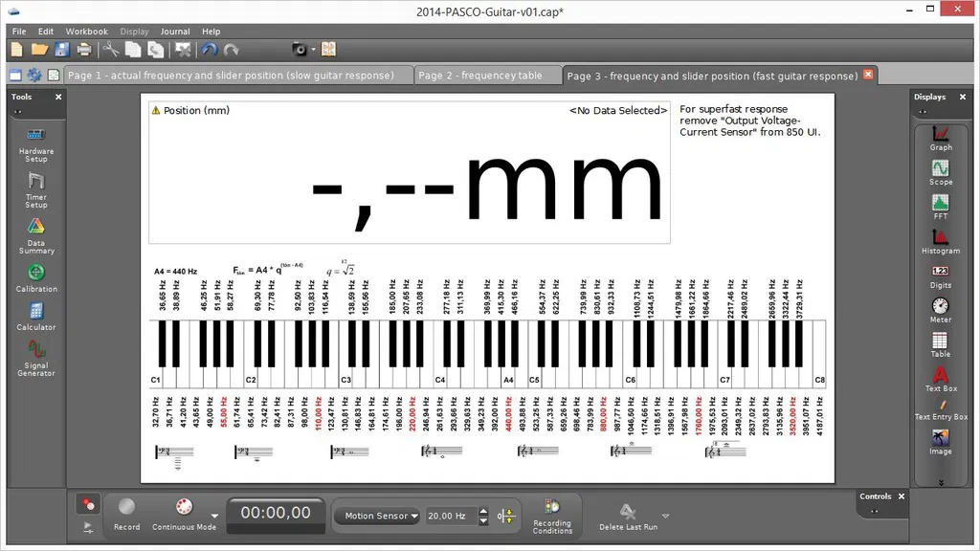Add a Histogram display

coord(940,241)
